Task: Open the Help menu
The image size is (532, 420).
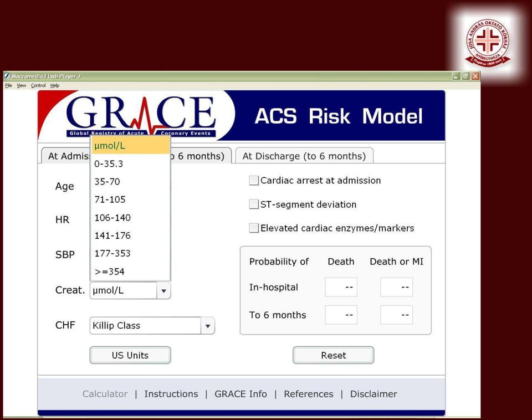Action: click(55, 85)
